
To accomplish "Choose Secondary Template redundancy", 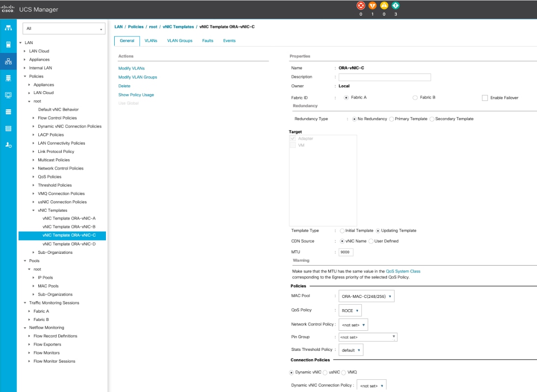I will (432, 119).
